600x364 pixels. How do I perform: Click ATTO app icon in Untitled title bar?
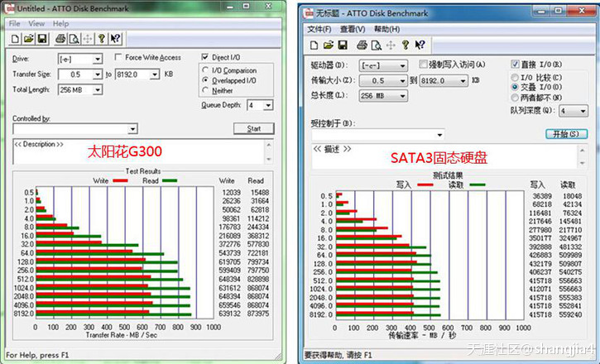[10, 8]
